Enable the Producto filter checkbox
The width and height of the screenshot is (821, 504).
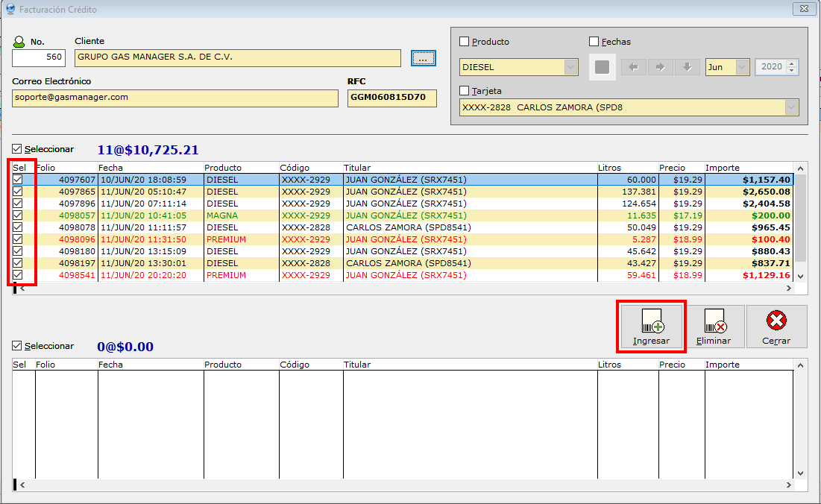coord(465,42)
